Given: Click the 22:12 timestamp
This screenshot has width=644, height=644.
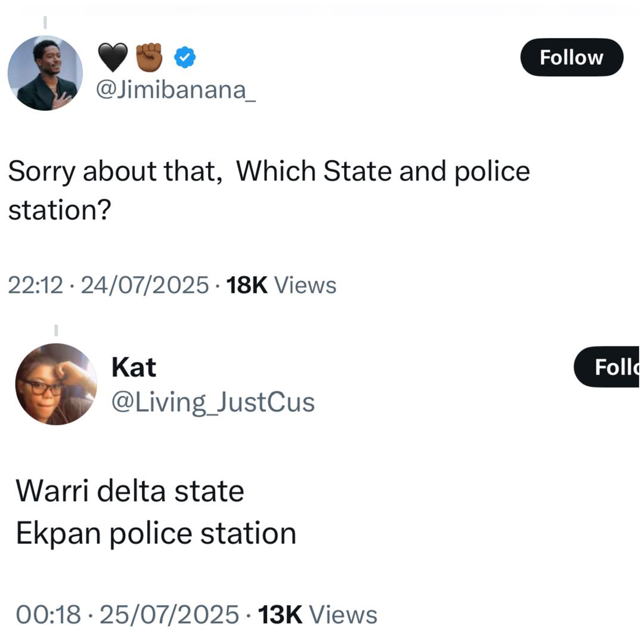Looking at the screenshot, I should [35, 285].
